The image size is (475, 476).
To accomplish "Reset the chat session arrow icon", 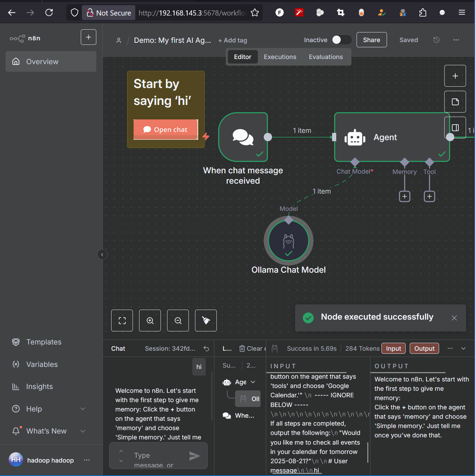I will pos(206,349).
